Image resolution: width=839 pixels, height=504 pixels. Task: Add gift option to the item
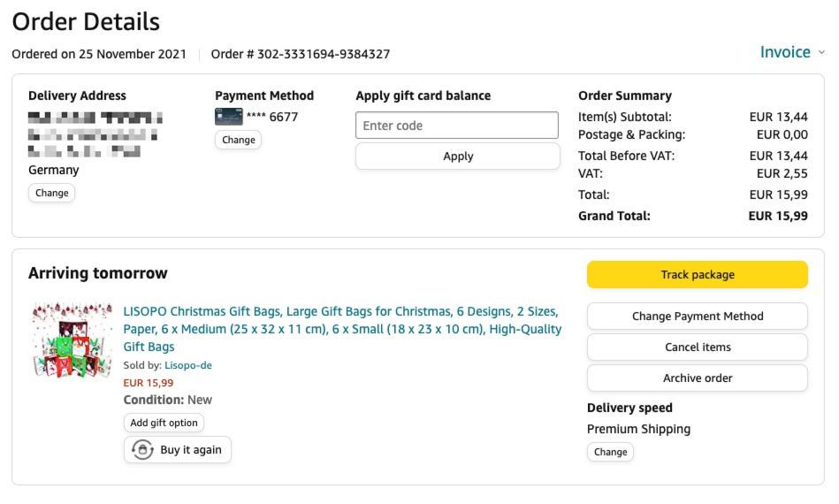164,423
